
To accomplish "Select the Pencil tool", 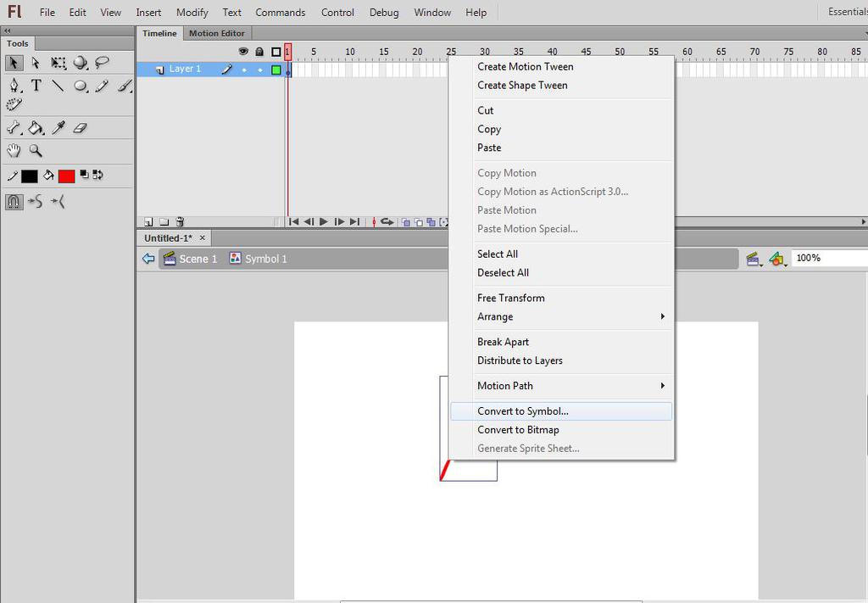I will click(102, 86).
